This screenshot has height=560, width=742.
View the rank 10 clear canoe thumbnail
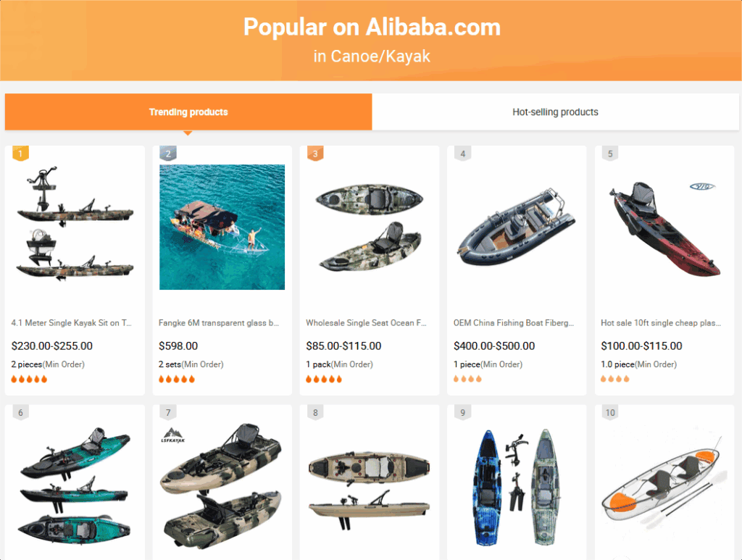664,486
